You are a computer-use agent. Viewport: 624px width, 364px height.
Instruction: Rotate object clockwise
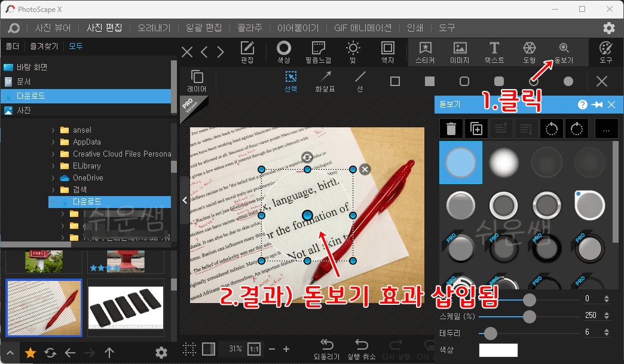click(x=576, y=129)
